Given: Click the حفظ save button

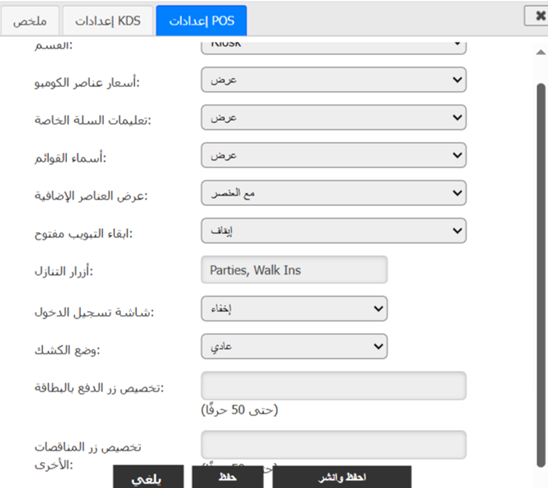Looking at the screenshot, I should click(228, 478).
